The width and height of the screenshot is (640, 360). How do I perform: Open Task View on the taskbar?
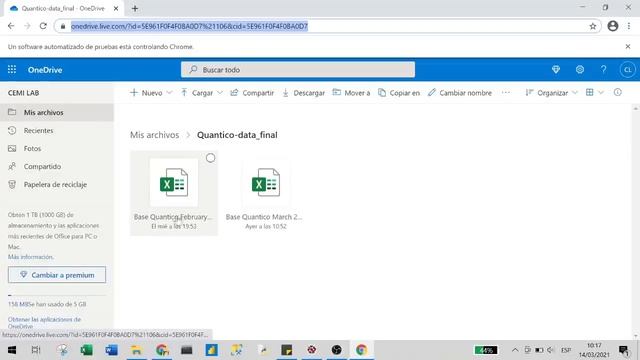36,350
